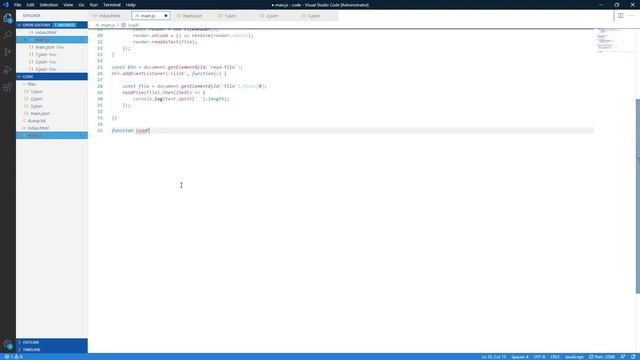The image size is (640, 360).
Task: Open 1.json in the files folder
Action: pos(52,91)
